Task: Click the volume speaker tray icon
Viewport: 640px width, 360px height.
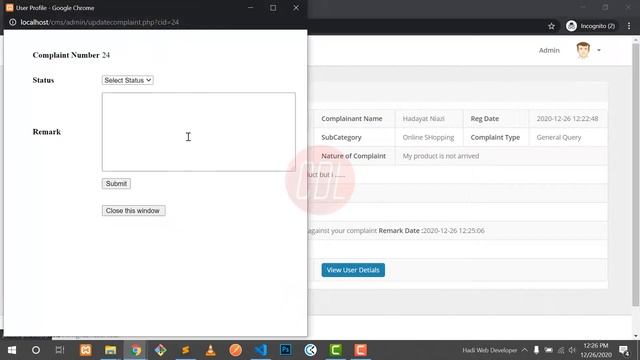Action: click(x=572, y=350)
